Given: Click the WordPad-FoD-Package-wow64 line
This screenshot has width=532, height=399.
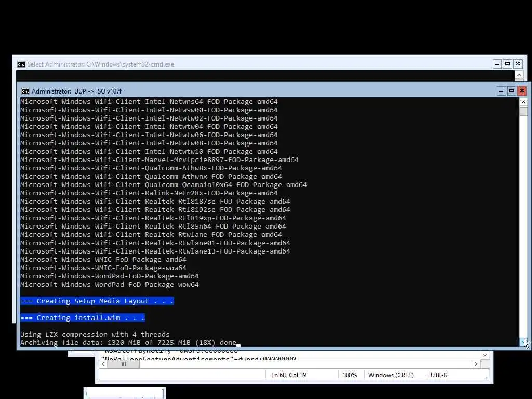Looking at the screenshot, I should [110, 284].
